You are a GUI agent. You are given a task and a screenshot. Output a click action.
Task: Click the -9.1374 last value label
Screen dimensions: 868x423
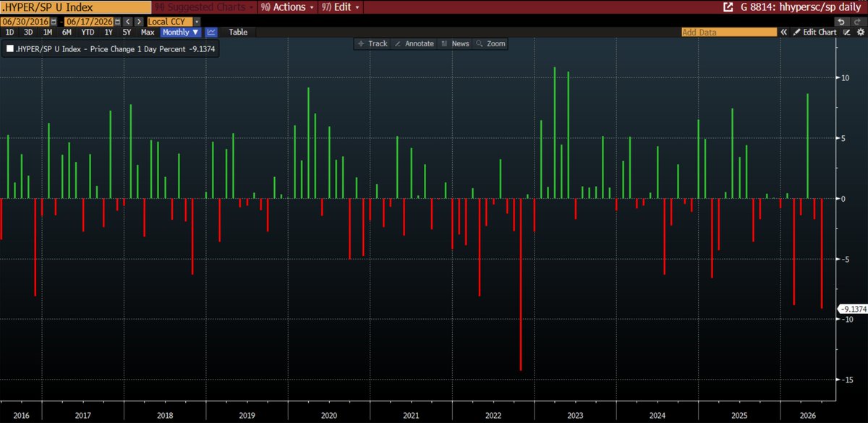(853, 309)
